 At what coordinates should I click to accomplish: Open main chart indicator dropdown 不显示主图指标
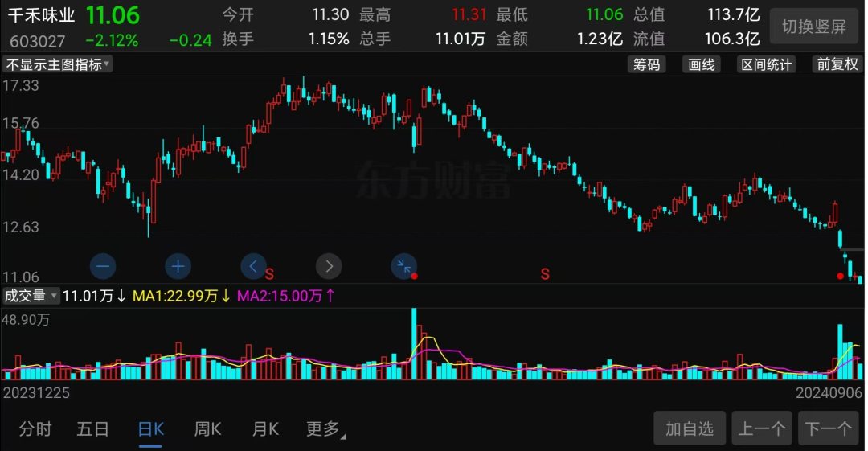pyautogui.click(x=58, y=64)
